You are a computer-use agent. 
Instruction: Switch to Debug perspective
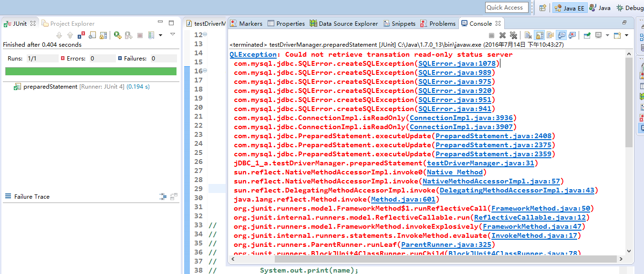630,8
